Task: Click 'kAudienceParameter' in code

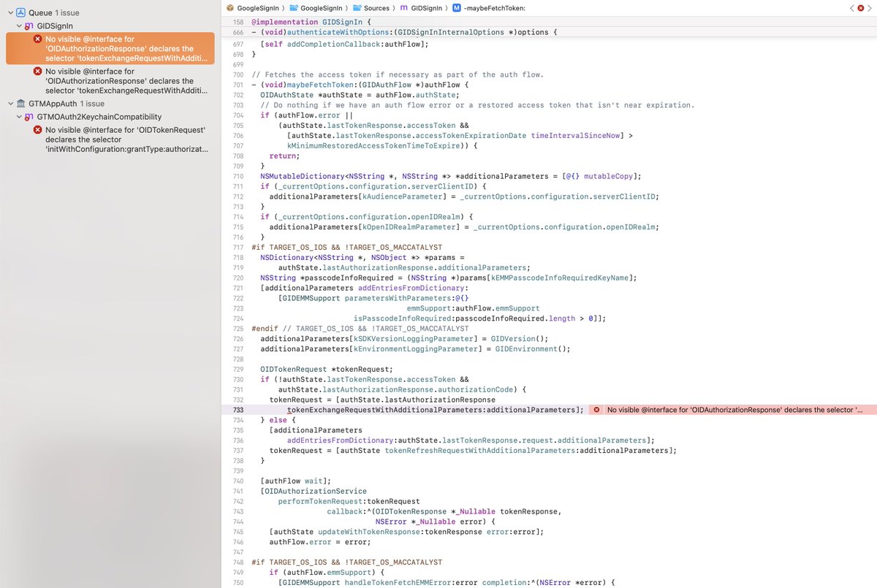Action: [404, 196]
